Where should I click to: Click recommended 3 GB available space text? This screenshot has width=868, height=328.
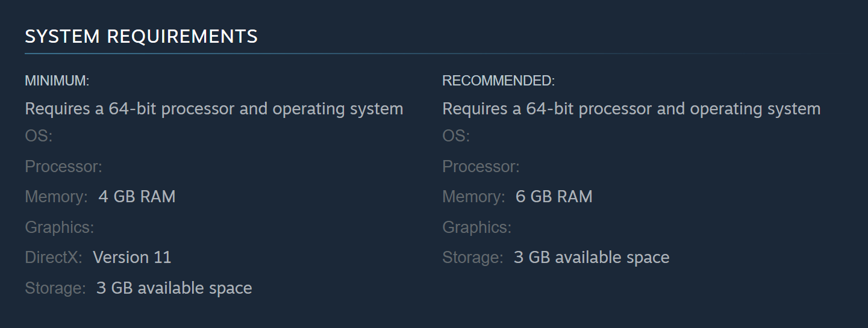point(592,258)
